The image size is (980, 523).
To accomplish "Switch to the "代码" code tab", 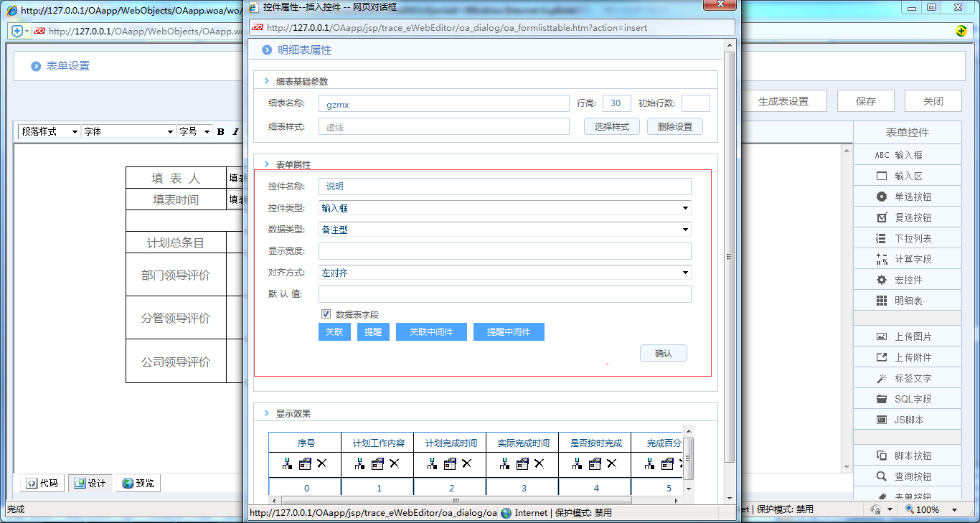I will (x=42, y=483).
